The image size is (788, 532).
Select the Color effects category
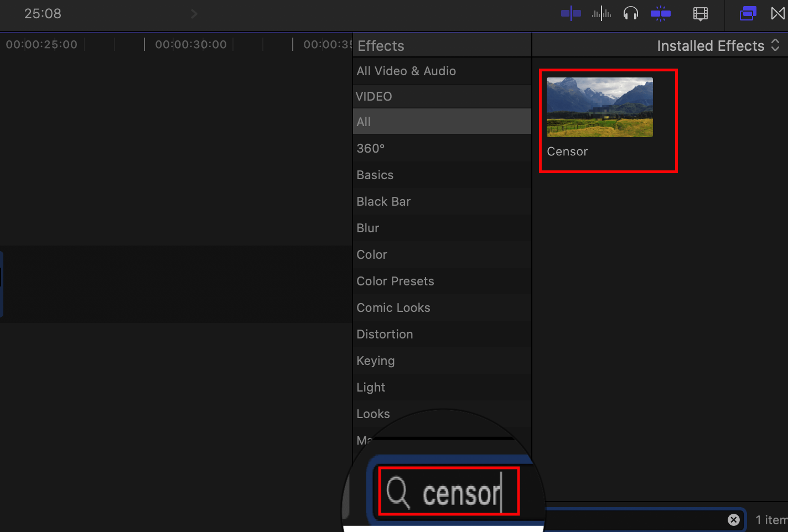click(x=442, y=254)
